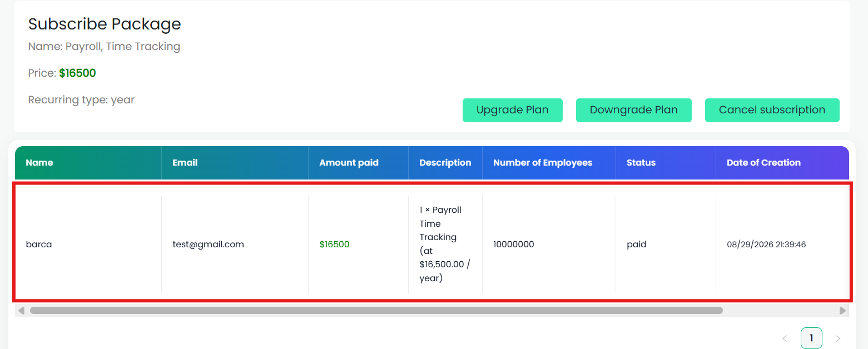Click the Status column header
The height and width of the screenshot is (349, 868).
pyautogui.click(x=666, y=163)
